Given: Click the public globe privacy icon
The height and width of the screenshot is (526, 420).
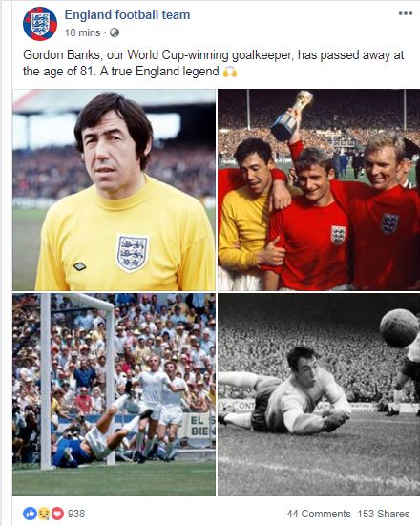Looking at the screenshot, I should tap(115, 32).
